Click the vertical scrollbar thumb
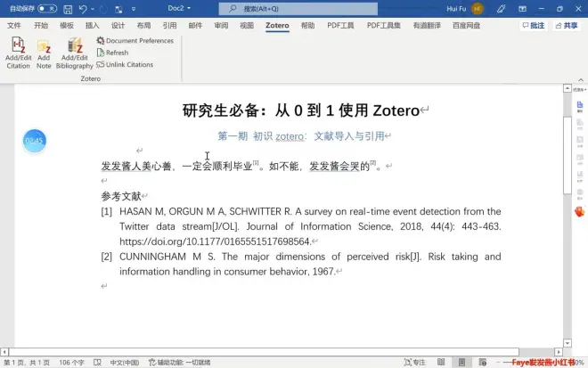This screenshot has height=368, width=588. (568, 156)
